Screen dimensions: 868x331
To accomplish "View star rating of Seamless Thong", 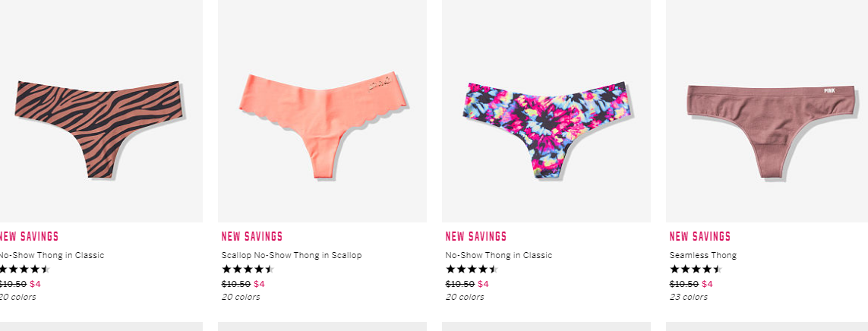I will pyautogui.click(x=696, y=270).
